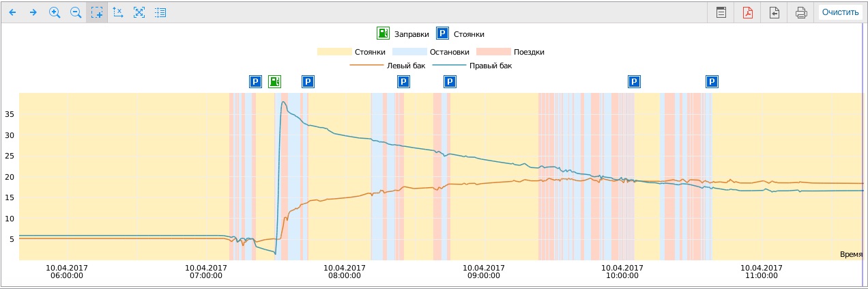Click the forward arrow in the toolbar
Screen dimensions: 868x289
pyautogui.click(x=33, y=12)
